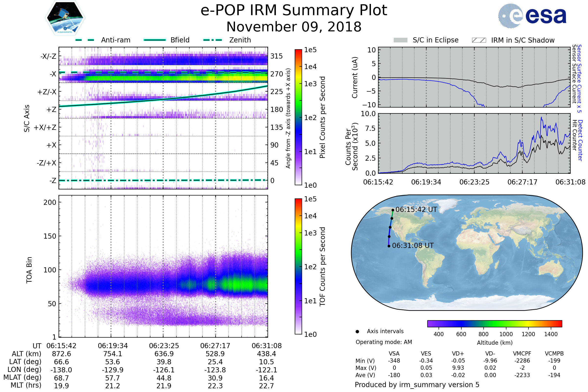588x392 pixels.
Task: Click the VMCPF voltage column header
Action: 522,354
